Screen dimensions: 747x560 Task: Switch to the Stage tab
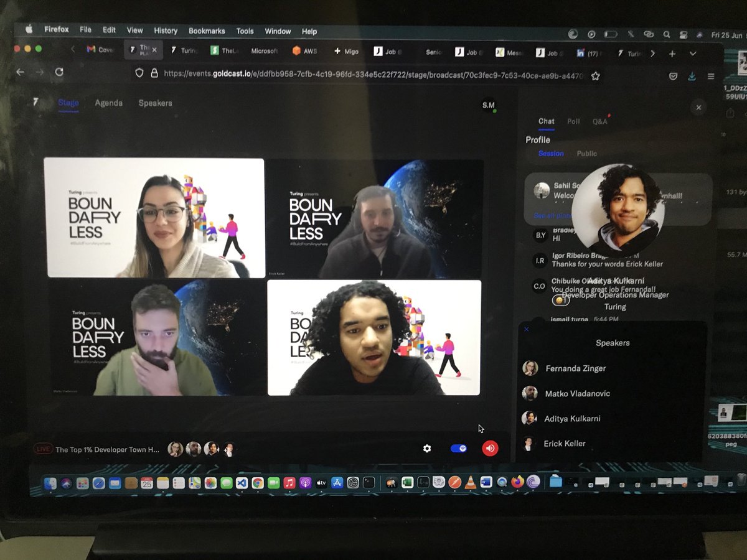(x=68, y=103)
